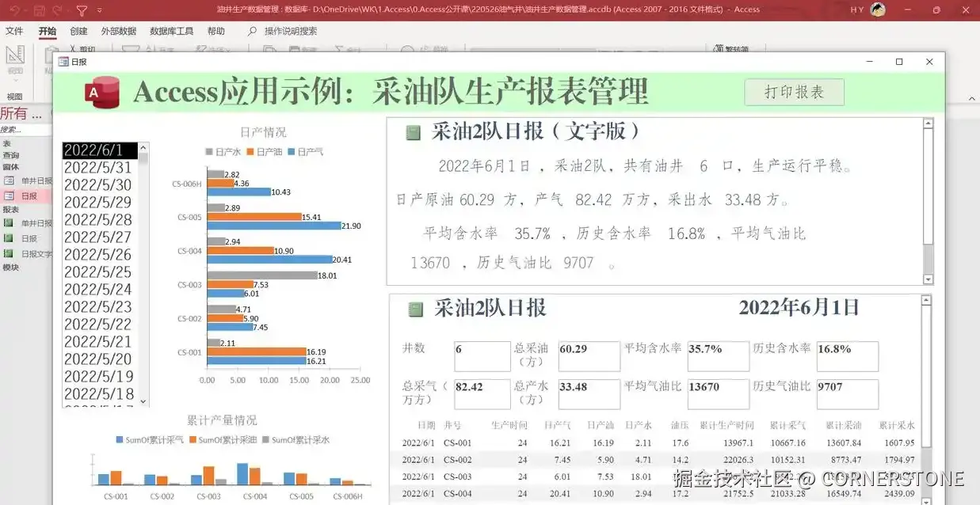Image resolution: width=980 pixels, height=505 pixels.
Task: Click the green report icon for 日报文字 report
Action: (x=10, y=253)
